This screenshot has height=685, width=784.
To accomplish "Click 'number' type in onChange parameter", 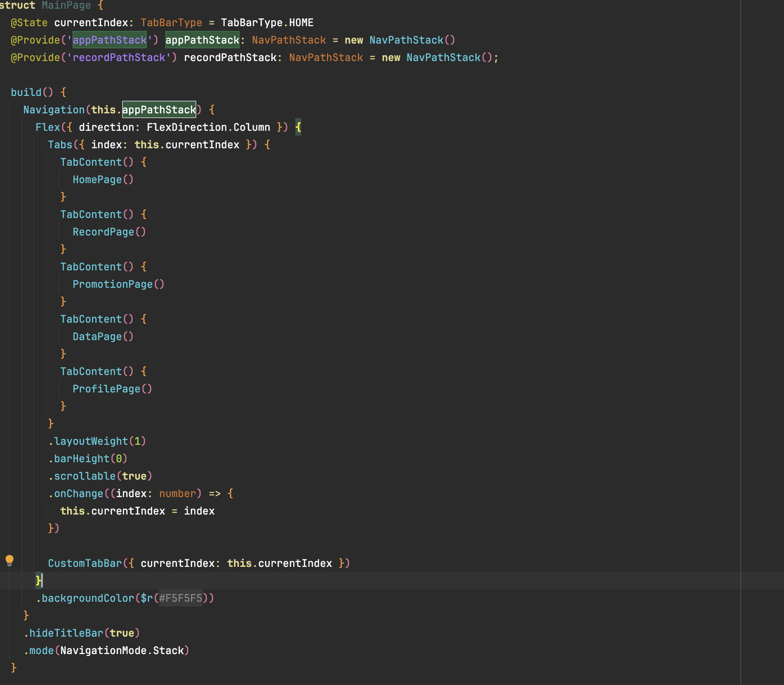I will coord(178,494).
